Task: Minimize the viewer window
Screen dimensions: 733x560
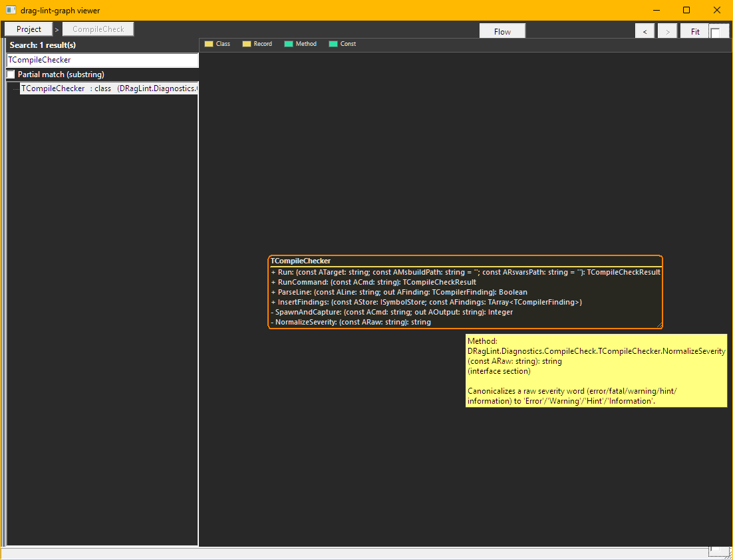Action: click(x=657, y=10)
